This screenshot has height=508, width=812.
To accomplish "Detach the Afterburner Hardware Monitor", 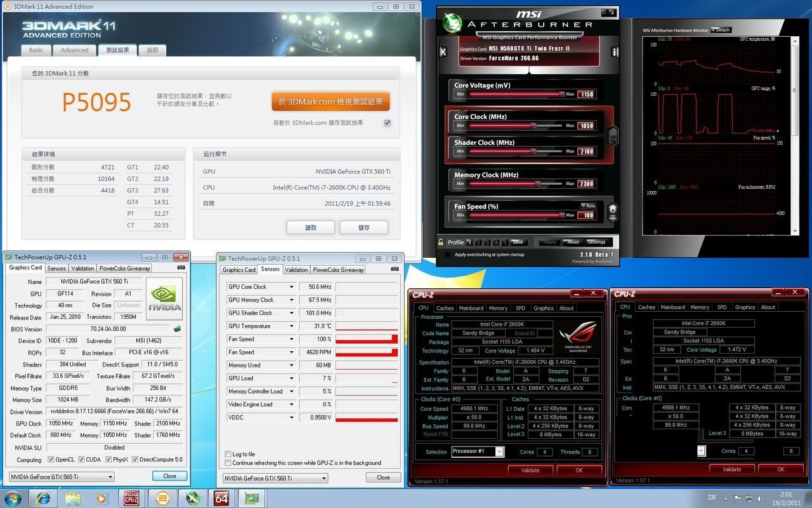I will coord(721,30).
